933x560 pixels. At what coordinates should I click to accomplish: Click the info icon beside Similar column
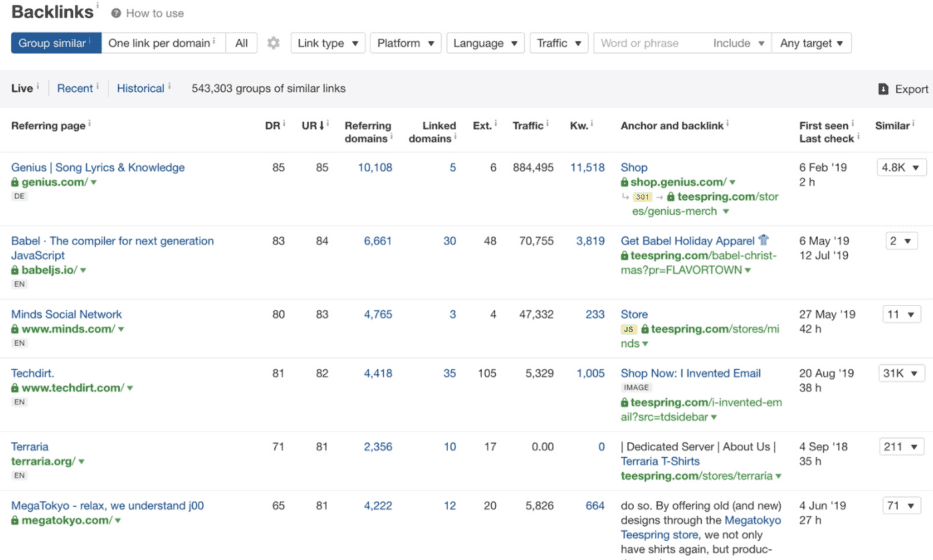913,124
